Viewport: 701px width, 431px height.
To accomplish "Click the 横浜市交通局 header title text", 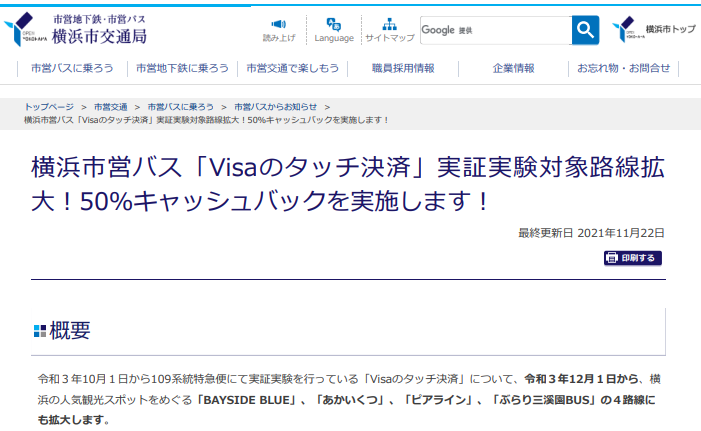I will coord(99,36).
